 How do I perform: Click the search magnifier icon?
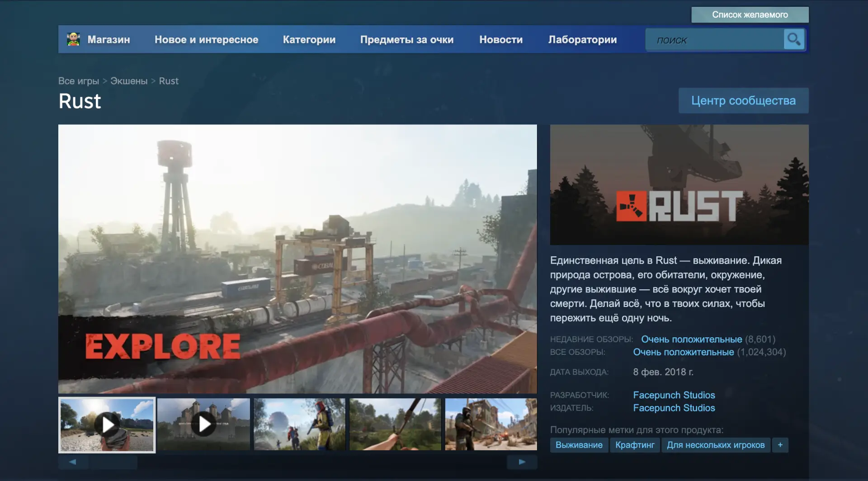[x=794, y=39]
